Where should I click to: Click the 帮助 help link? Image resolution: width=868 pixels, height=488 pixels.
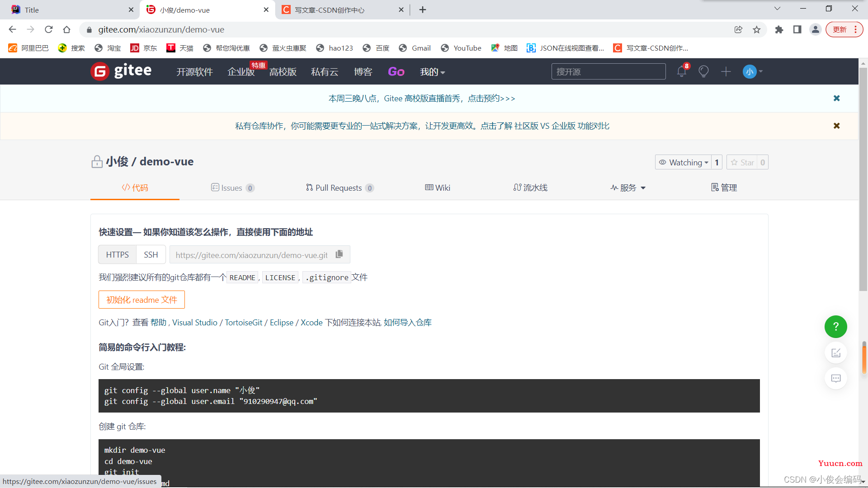(158, 322)
